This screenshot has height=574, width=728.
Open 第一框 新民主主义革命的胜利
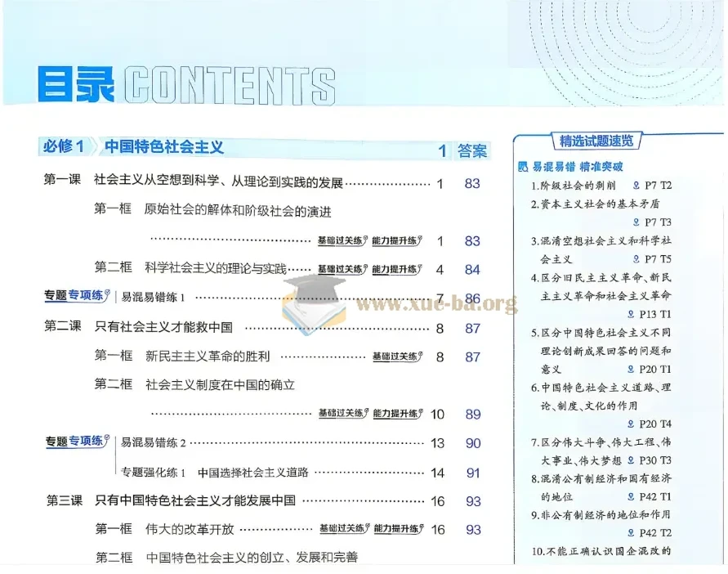click(182, 356)
